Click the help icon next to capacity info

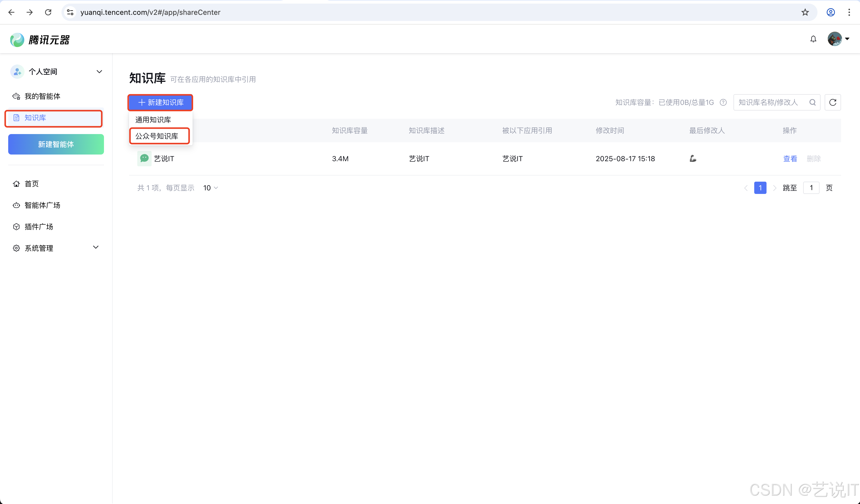pyautogui.click(x=723, y=102)
